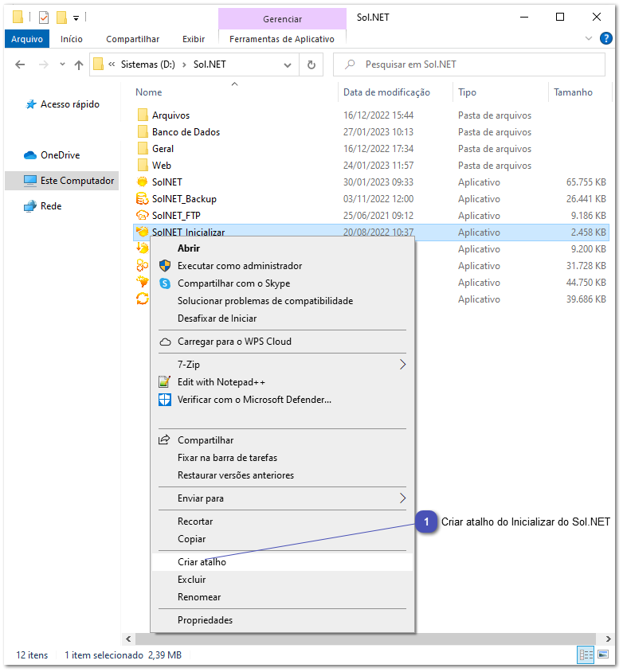Expand the 7-Zip submenu arrow
The height and width of the screenshot is (672, 623).
point(402,365)
